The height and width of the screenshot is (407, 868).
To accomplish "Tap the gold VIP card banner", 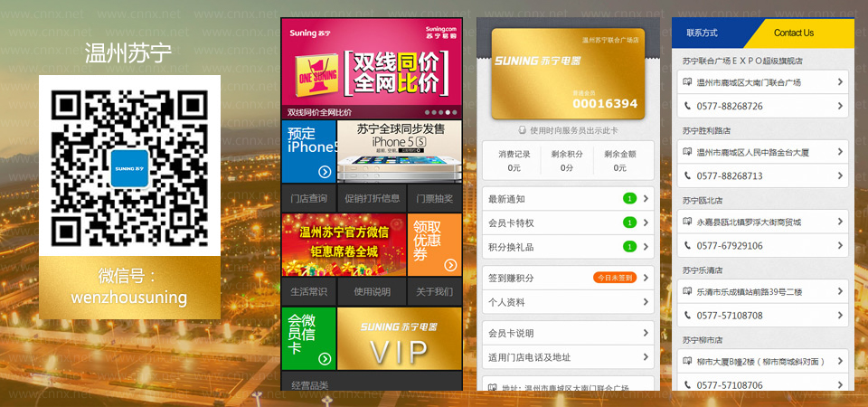I will coord(399,338).
